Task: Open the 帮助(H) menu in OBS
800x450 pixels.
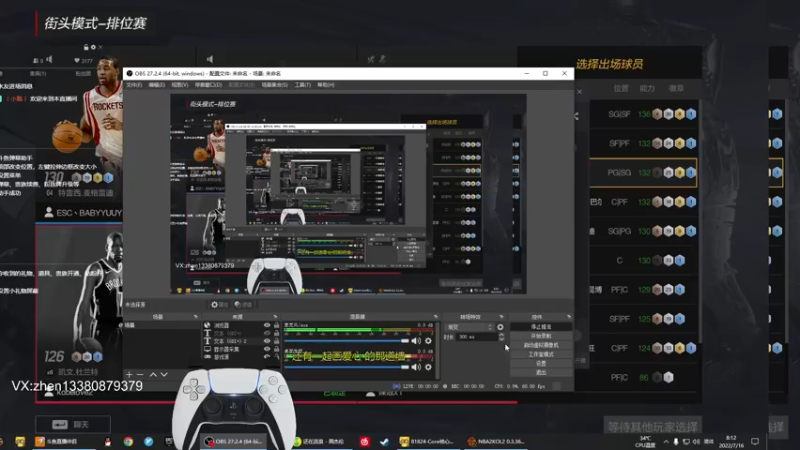Action: (326, 85)
